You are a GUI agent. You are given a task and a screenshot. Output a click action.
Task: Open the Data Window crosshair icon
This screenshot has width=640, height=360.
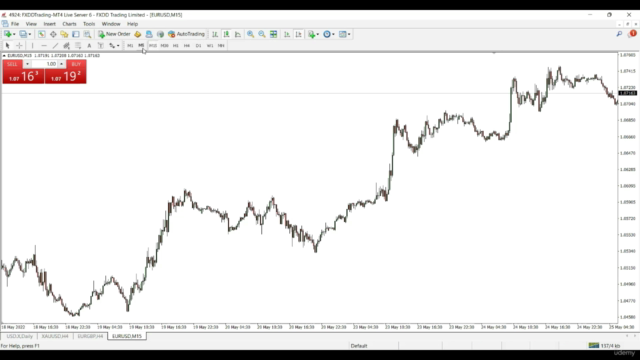53,34
